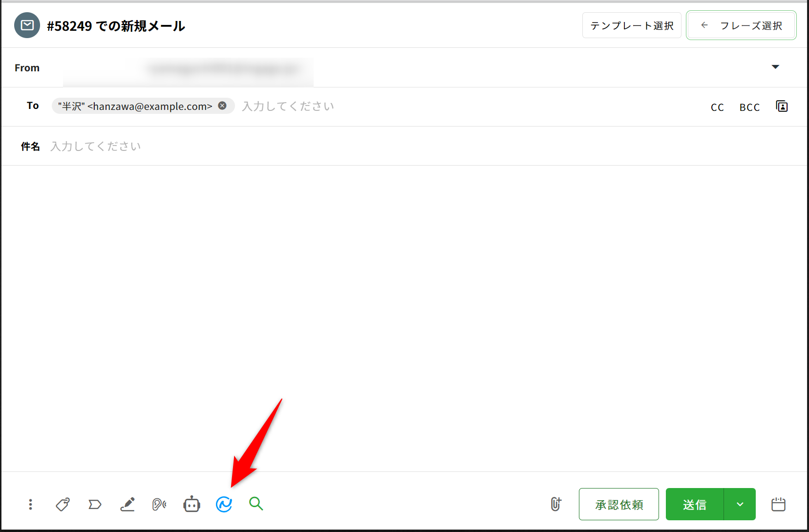
Task: Click the blue swirl logo icon
Action: point(224,504)
